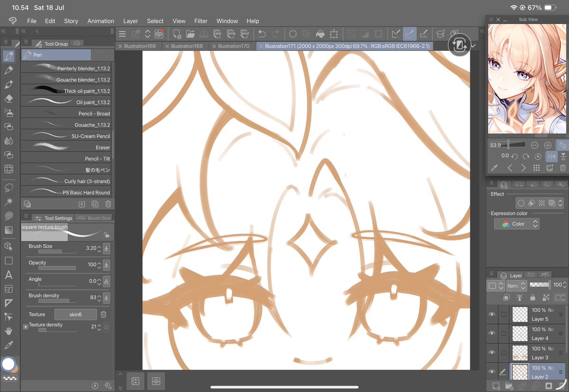Zoom in the Sub View with plus icon
This screenshot has width=569, height=392.
tap(548, 145)
